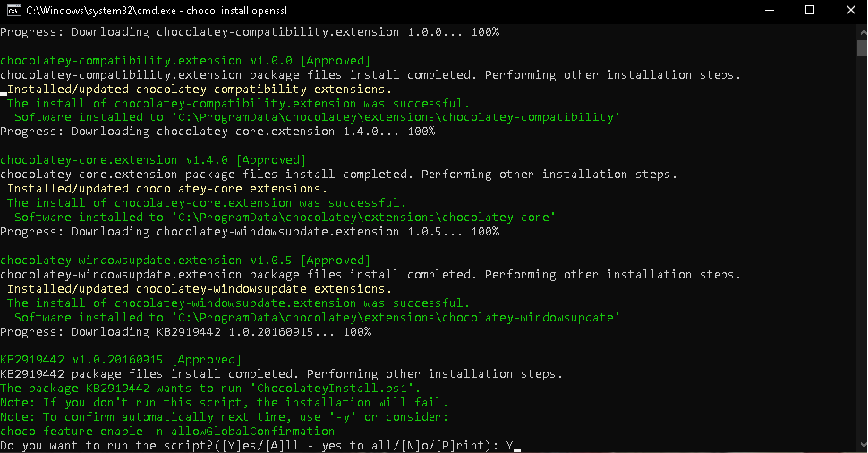The height and width of the screenshot is (453, 868).
Task: Click 'KB2919442 package files install completed' line
Action: (281, 374)
